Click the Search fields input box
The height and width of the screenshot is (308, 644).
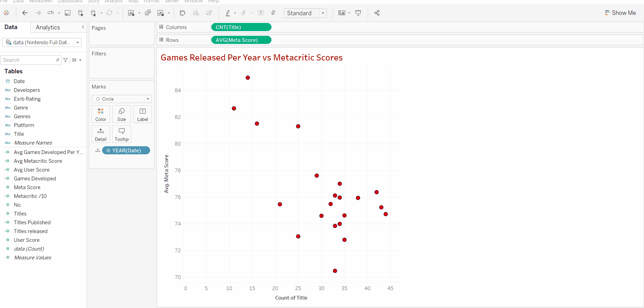pos(29,60)
